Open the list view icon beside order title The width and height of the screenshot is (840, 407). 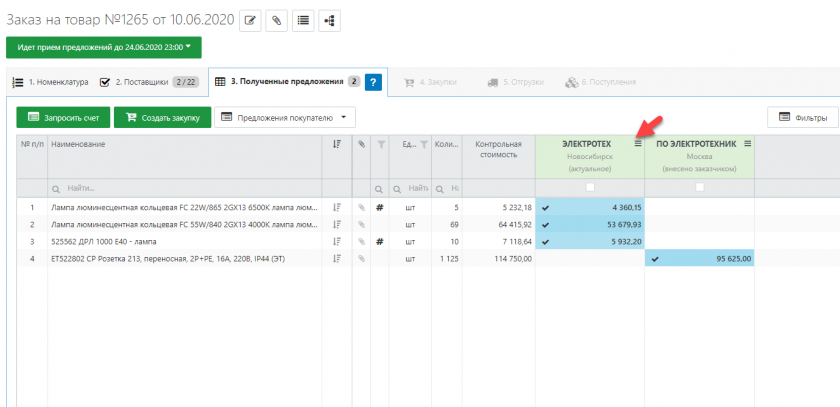click(x=303, y=20)
